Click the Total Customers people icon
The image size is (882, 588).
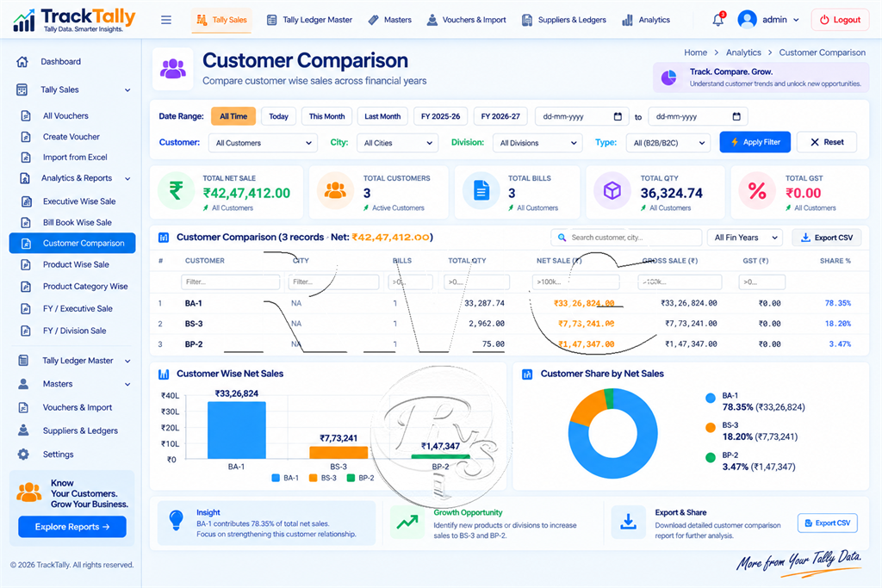335,190
